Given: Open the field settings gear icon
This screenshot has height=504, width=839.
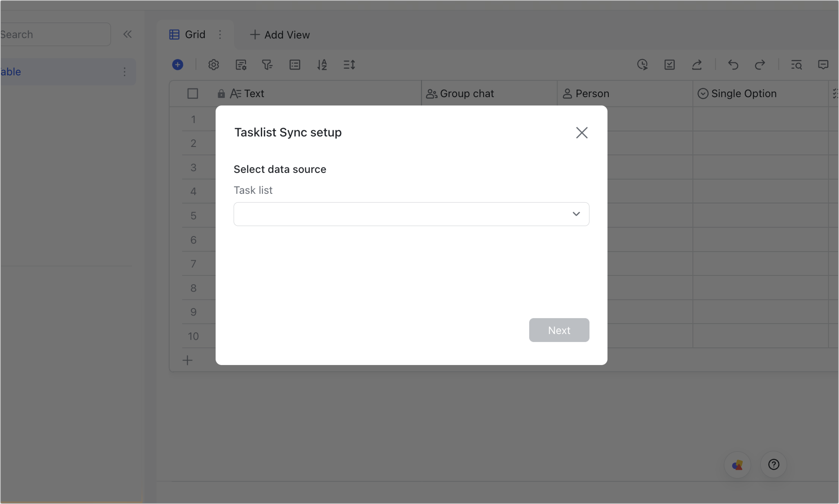Looking at the screenshot, I should (214, 64).
